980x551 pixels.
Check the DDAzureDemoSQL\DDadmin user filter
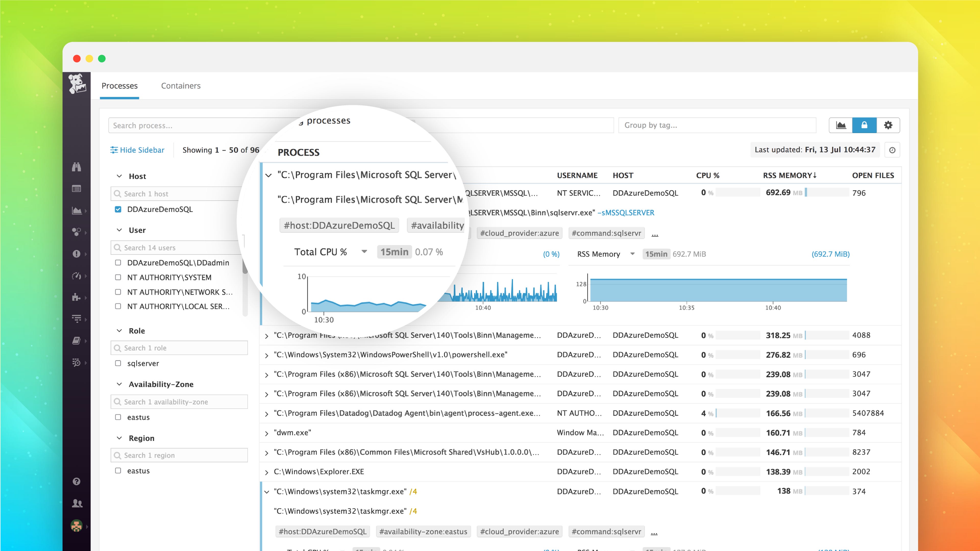tap(118, 263)
